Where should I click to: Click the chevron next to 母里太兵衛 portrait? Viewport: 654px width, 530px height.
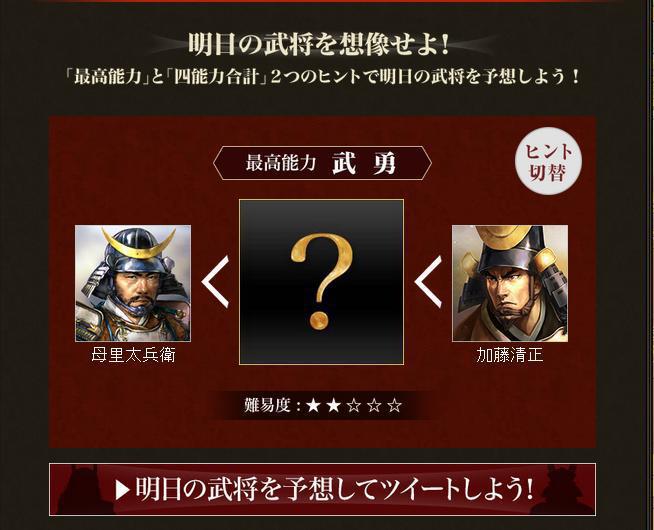[x=216, y=282]
